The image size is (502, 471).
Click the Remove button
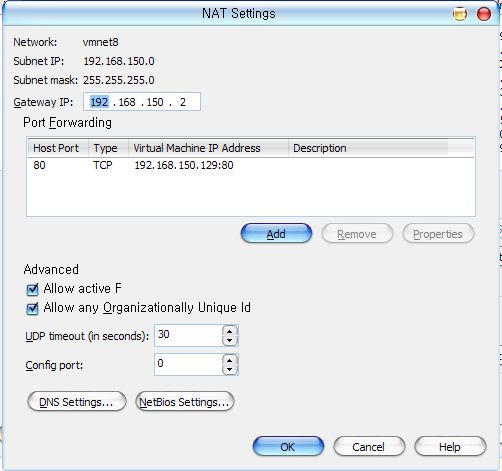357,234
